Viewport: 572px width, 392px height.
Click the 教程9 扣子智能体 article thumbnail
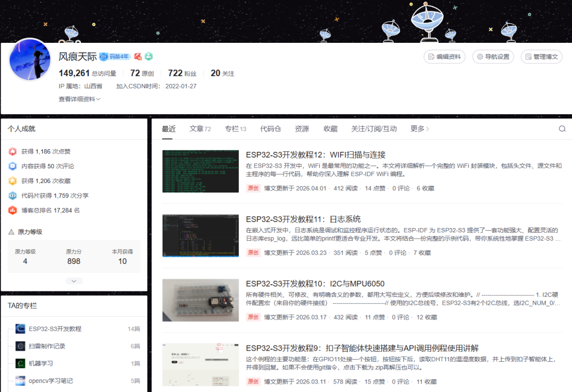coord(201,364)
